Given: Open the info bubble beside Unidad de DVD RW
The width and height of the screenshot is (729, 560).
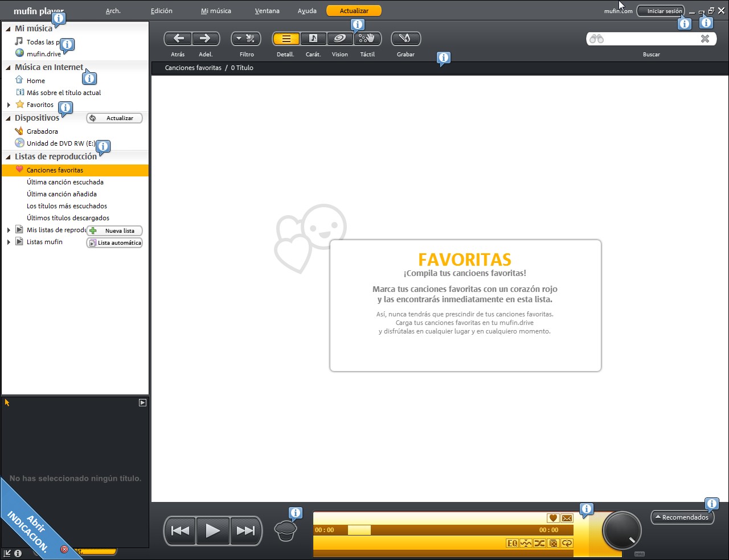Looking at the screenshot, I should pos(103,146).
